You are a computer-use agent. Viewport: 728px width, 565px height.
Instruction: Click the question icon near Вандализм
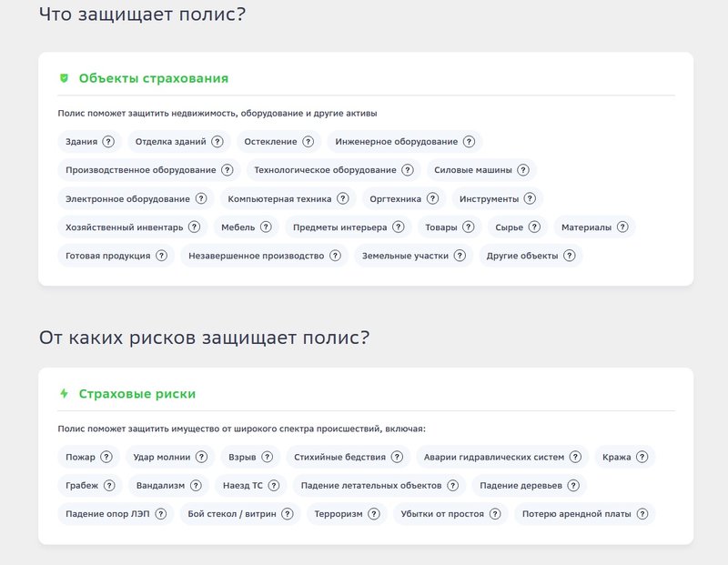[x=197, y=485]
